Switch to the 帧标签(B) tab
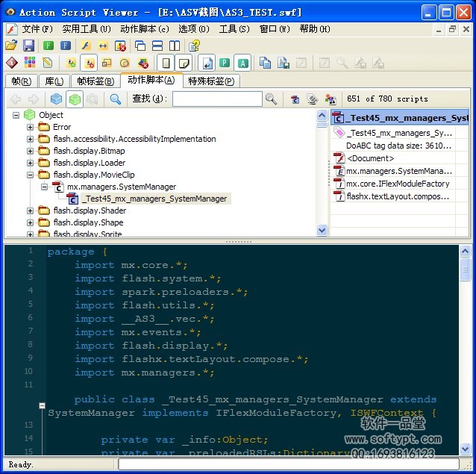Viewport: 476px width, 474px height. [x=95, y=81]
